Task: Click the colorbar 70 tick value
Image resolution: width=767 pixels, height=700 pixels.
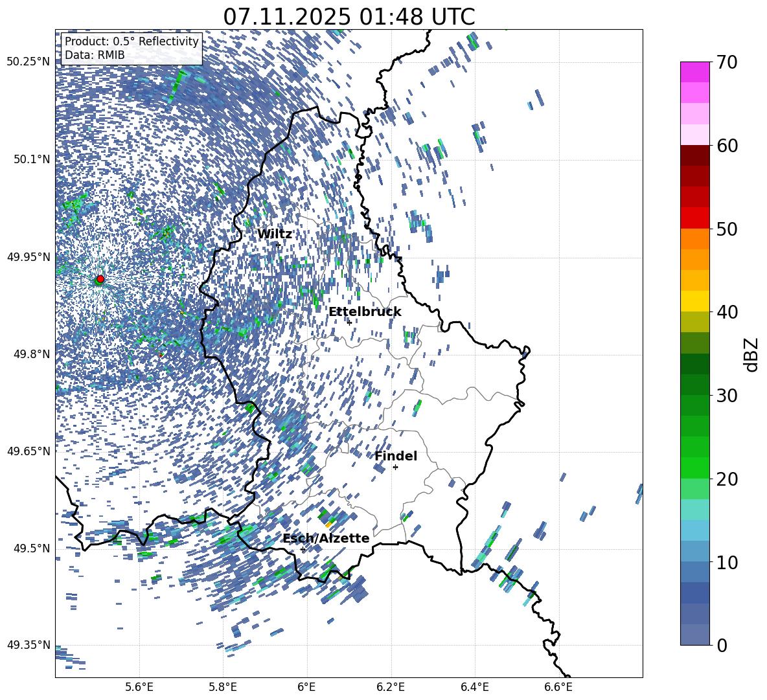Action: pos(727,62)
